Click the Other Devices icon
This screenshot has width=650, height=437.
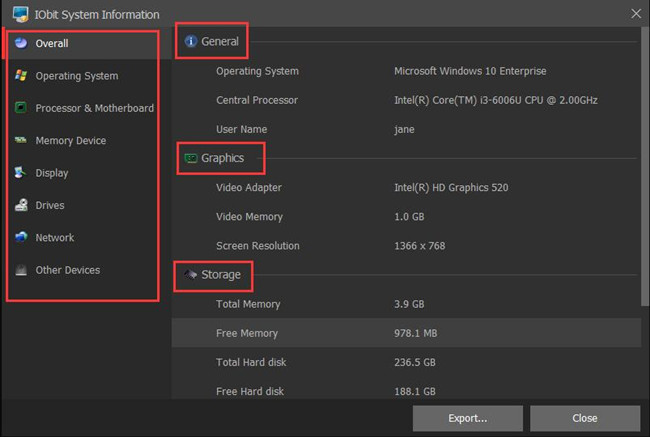click(x=21, y=270)
